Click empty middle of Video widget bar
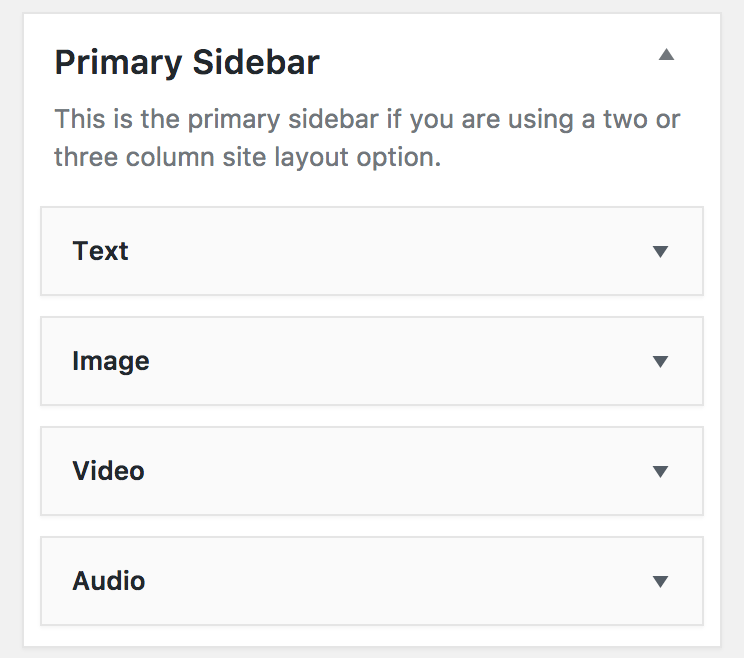 point(380,471)
